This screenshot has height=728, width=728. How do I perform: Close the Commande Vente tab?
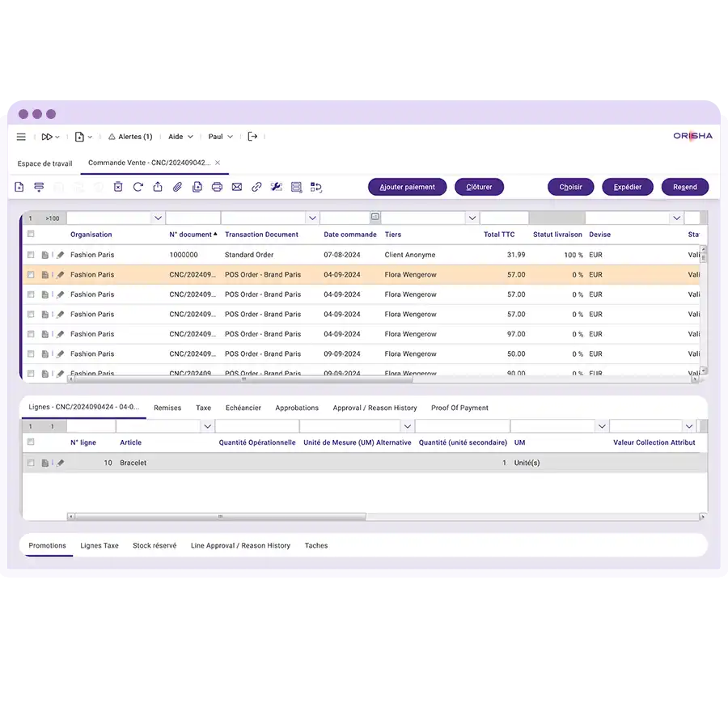[x=218, y=163]
